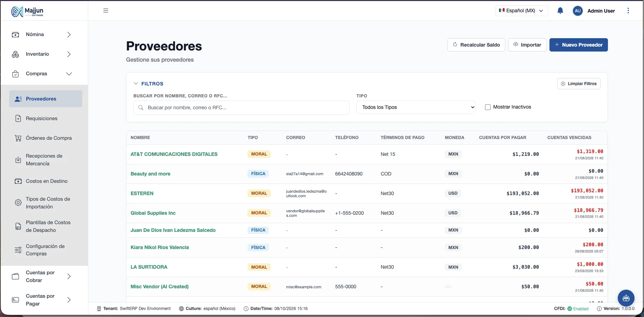Click the Importar button
Viewport: 644px width, 317px height.
click(x=527, y=45)
